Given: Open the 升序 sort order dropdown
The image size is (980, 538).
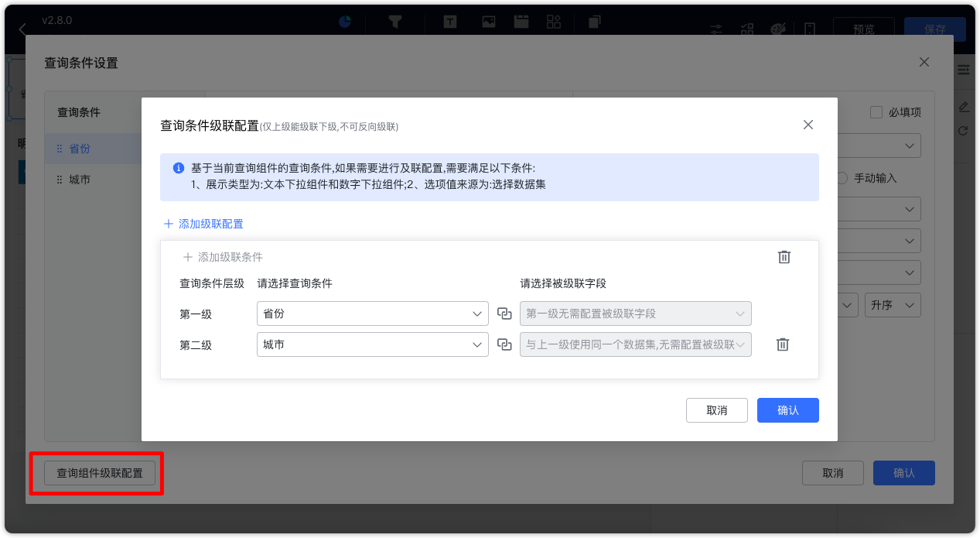Looking at the screenshot, I should [892, 304].
